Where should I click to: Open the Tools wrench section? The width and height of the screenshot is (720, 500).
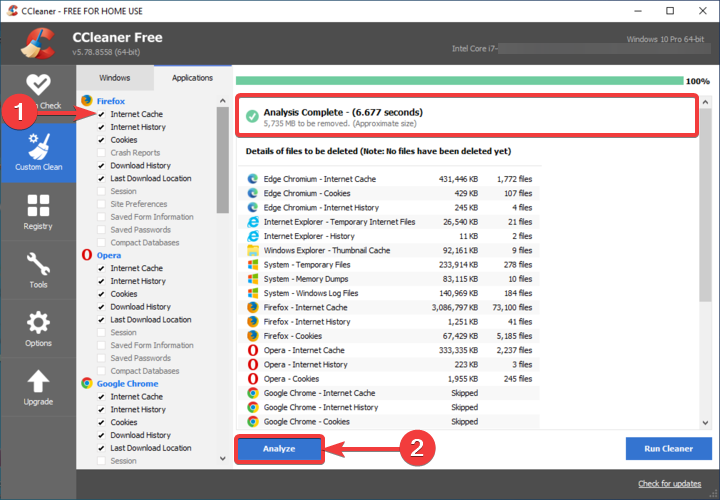[x=38, y=270]
